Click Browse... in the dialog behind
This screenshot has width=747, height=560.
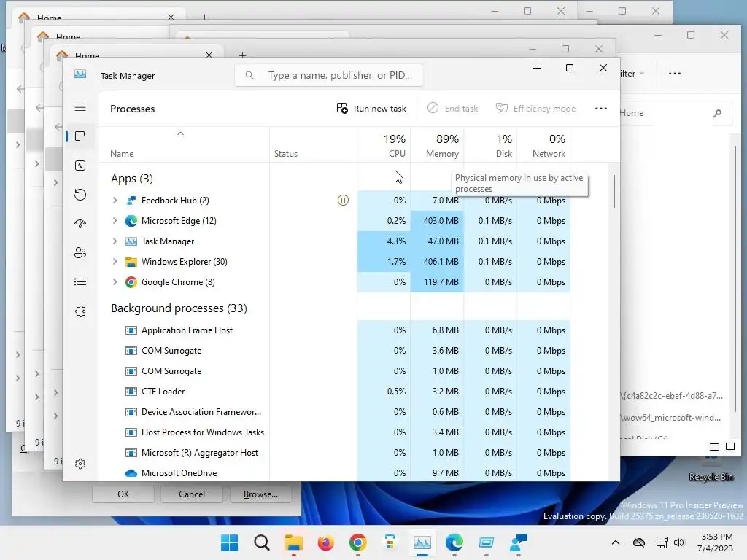tap(260, 494)
